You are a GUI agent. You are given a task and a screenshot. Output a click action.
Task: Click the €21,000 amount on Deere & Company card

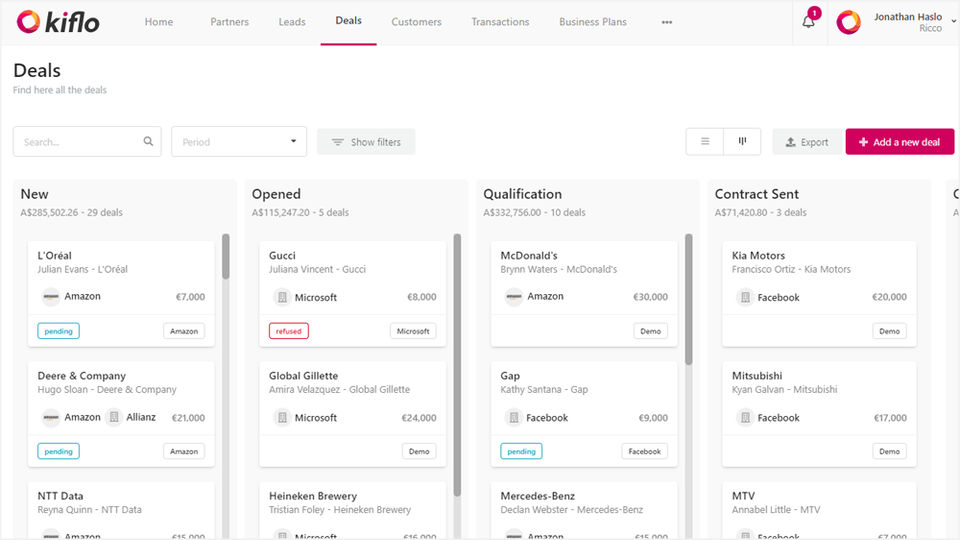pos(188,418)
